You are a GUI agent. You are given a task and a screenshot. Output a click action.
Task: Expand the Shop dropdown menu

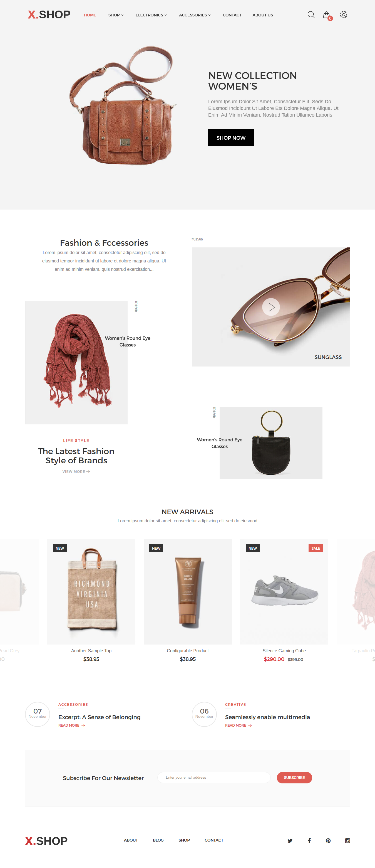click(116, 15)
